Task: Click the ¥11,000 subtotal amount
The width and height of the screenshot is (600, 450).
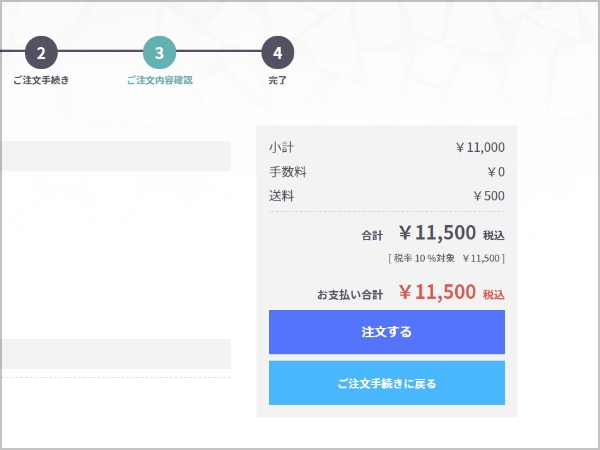Action: tap(480, 148)
